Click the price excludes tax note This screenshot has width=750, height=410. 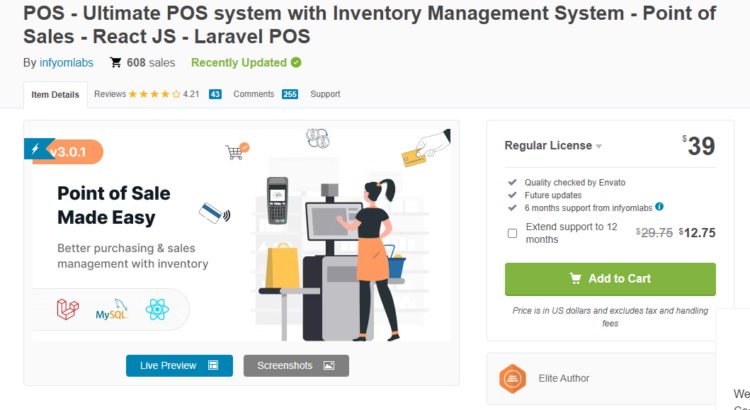[x=610, y=317]
